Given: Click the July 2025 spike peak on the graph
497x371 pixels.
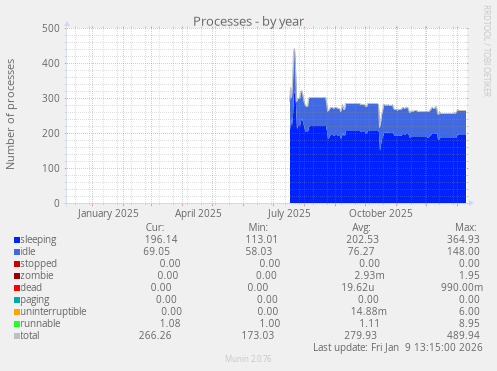Looking at the screenshot, I should (294, 50).
